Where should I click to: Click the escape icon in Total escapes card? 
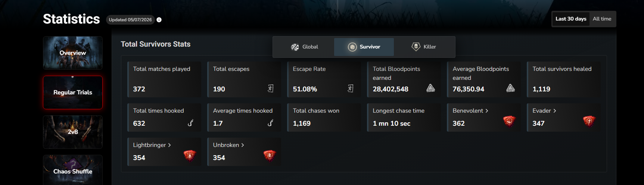[x=271, y=88]
